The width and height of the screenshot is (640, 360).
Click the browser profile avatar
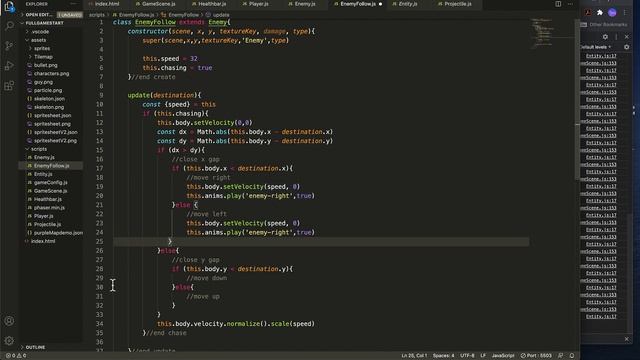tap(612, 13)
